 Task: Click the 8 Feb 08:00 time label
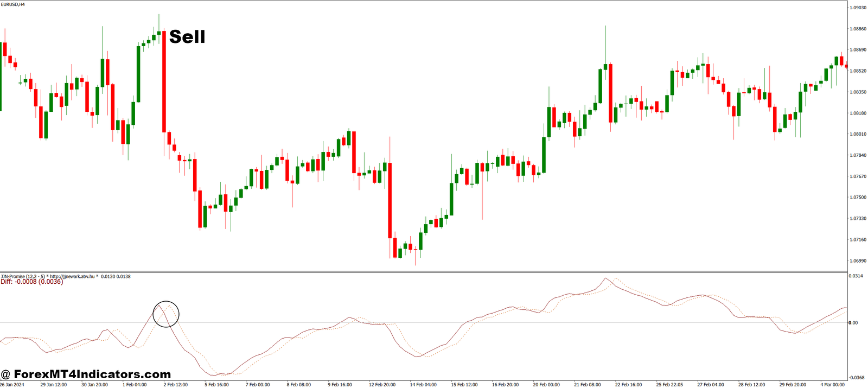[x=299, y=385]
